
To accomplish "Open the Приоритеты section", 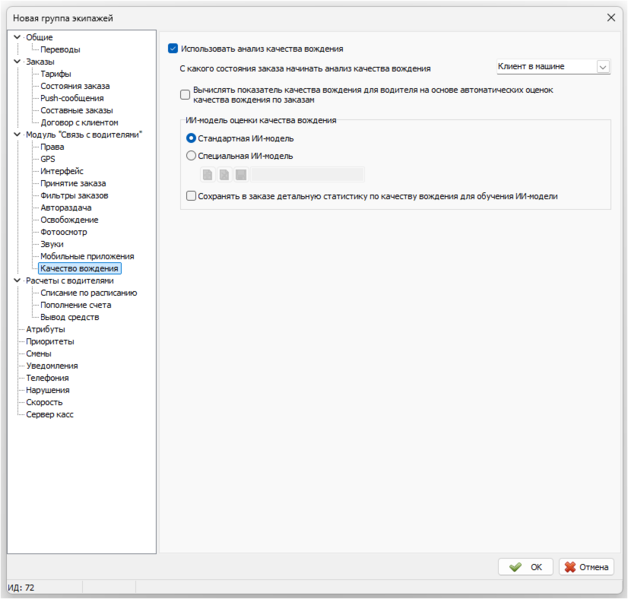I will click(50, 342).
